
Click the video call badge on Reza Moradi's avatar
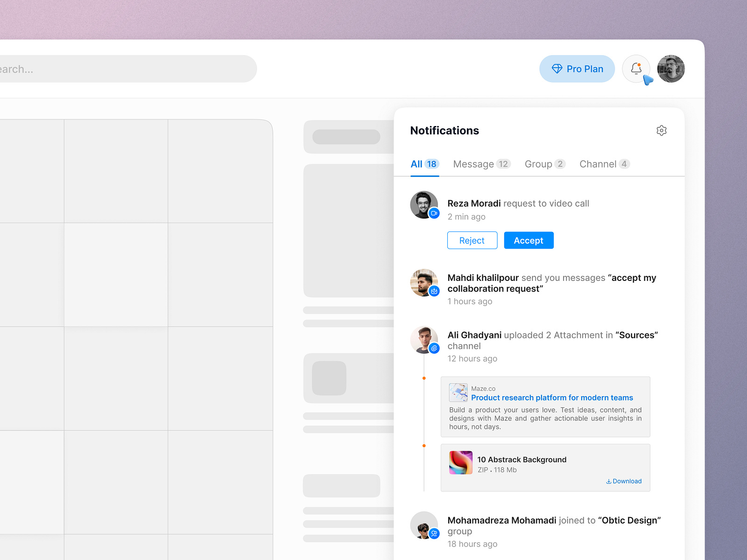pos(434,213)
